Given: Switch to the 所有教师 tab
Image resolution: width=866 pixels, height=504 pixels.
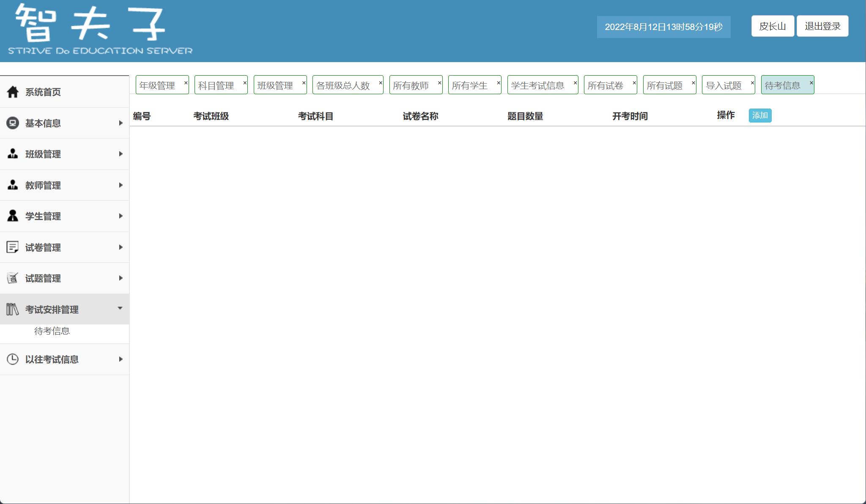Looking at the screenshot, I should (411, 86).
